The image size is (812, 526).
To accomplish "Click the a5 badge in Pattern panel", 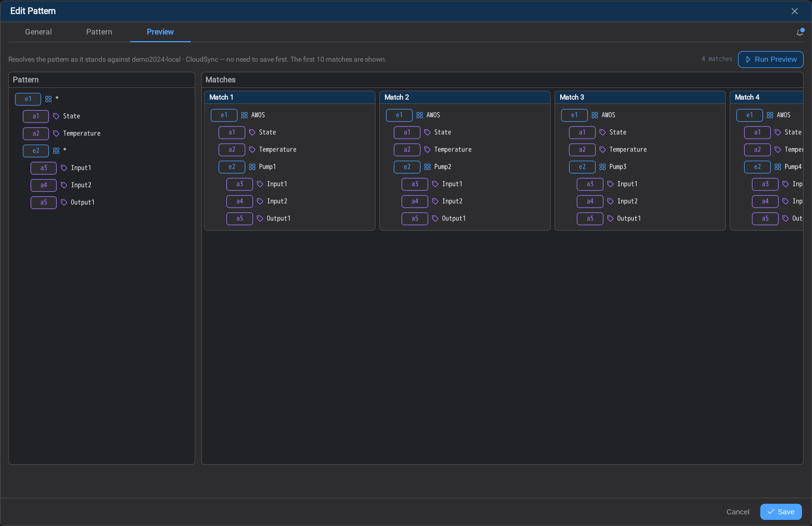I will pyautogui.click(x=44, y=203).
